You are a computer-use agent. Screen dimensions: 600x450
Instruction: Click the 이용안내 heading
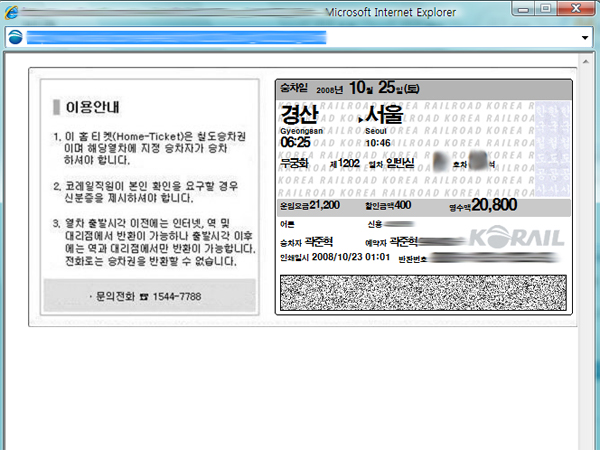click(93, 107)
